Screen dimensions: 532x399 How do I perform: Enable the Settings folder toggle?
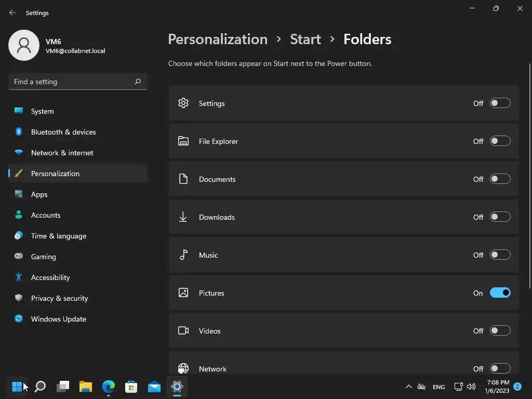coord(500,103)
